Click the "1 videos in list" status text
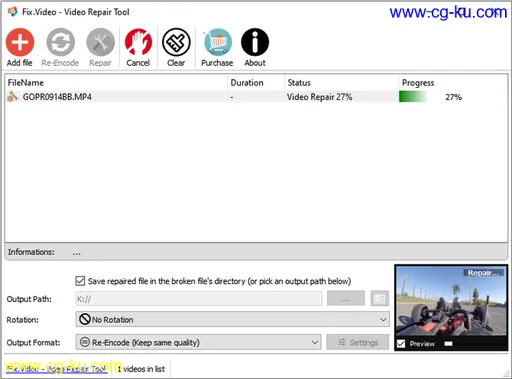This screenshot has height=379, width=512. pos(141,369)
